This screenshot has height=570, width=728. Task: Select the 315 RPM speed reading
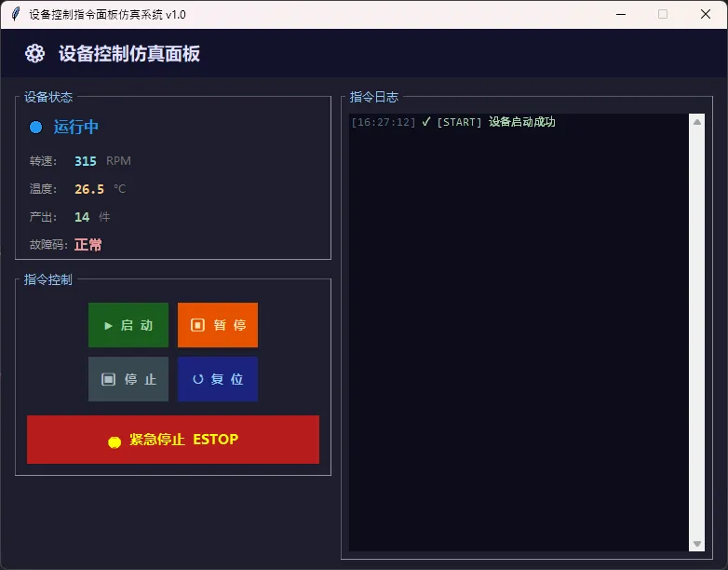coord(86,161)
